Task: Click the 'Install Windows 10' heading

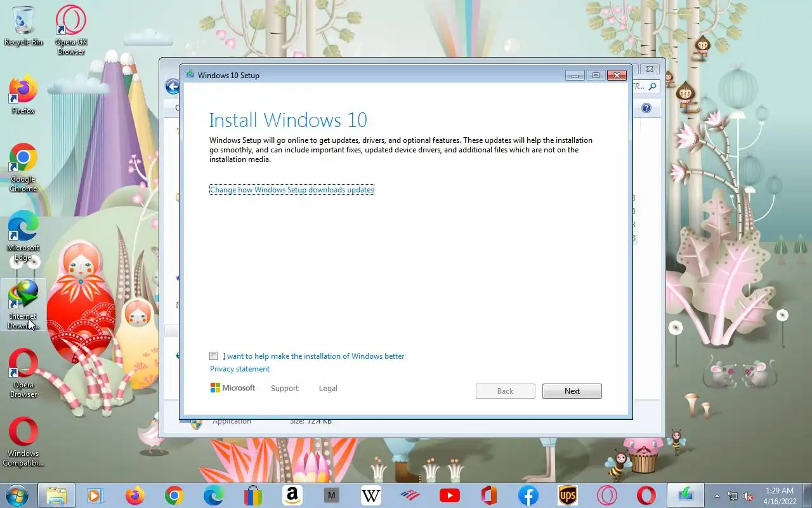Action: tap(288, 120)
